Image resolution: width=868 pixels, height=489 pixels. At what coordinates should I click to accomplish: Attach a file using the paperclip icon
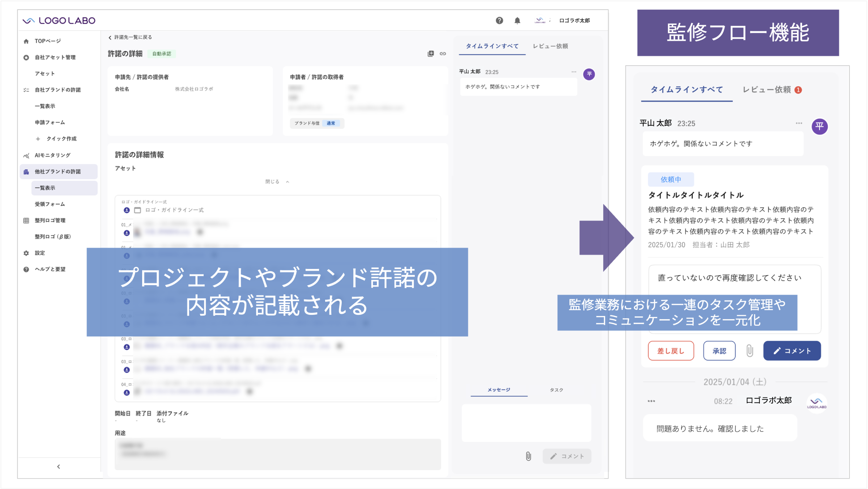[x=528, y=456]
